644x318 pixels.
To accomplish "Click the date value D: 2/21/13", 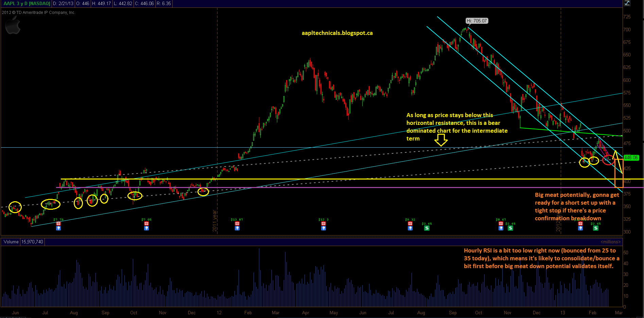I will point(63,3).
